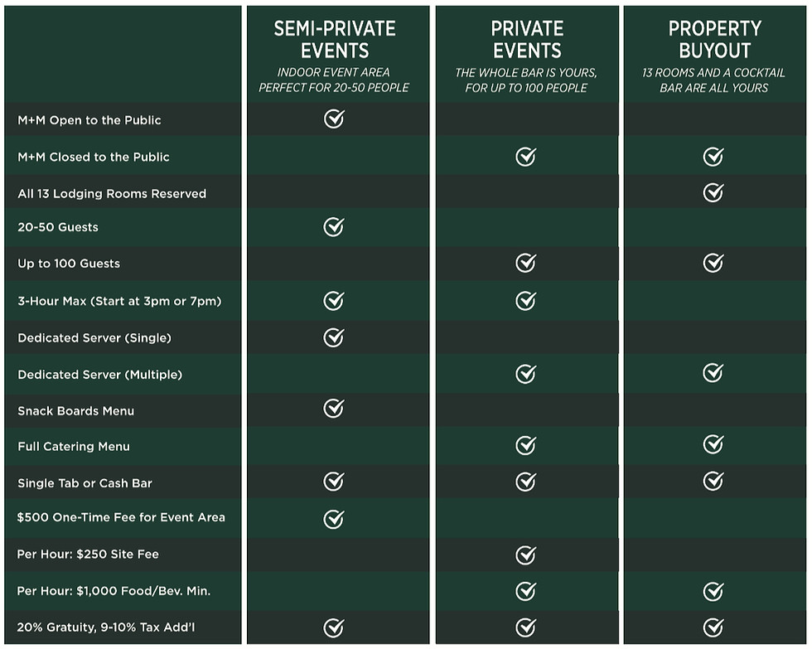Click Semi-Private checkmark for $500 One-Time Fee
This screenshot has width=812, height=649.
coord(333,519)
